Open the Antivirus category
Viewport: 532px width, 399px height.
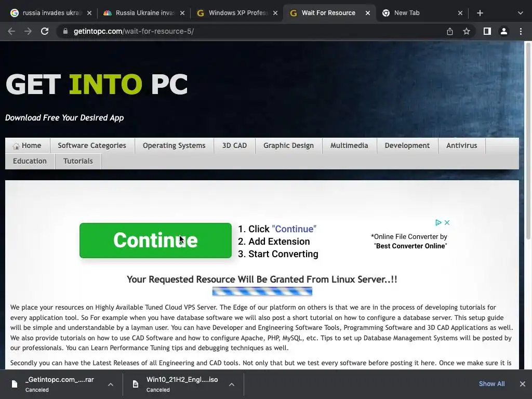click(x=462, y=145)
